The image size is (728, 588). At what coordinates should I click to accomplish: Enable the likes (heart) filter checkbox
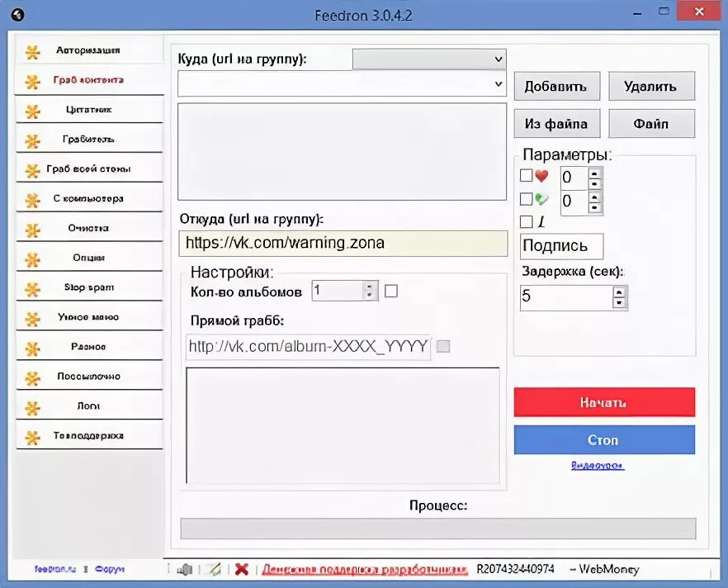tap(526, 176)
